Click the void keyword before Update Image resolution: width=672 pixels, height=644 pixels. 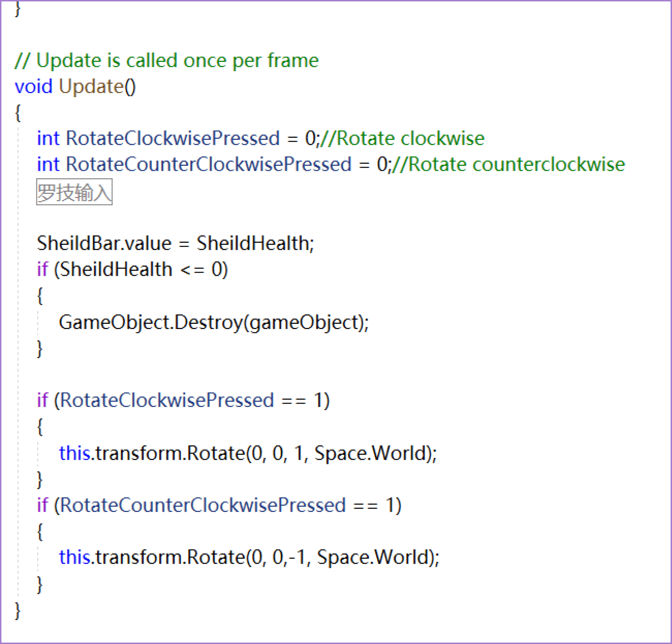(33, 86)
